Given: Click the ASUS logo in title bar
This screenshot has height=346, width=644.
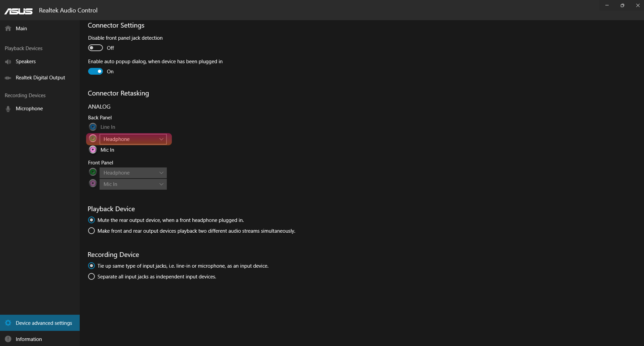Looking at the screenshot, I should (x=18, y=11).
